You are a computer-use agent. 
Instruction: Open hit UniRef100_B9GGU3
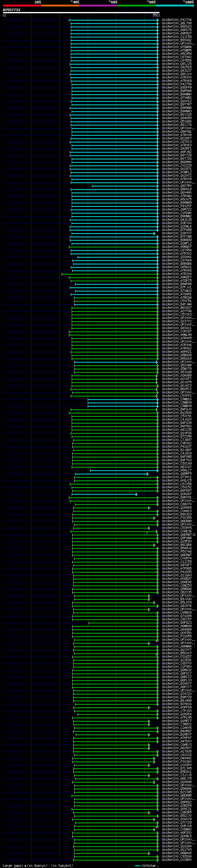[x=176, y=26]
